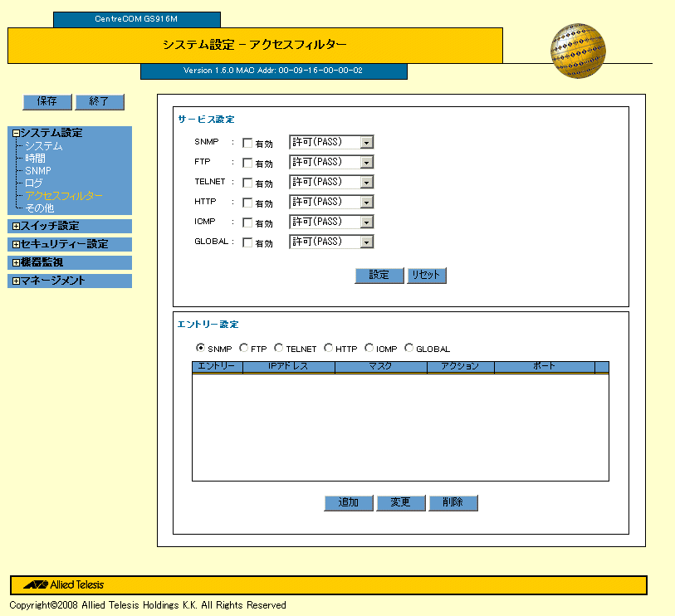Expand the スイッチ設定 menu section
Screen dimensions: 675x616
coord(16,226)
